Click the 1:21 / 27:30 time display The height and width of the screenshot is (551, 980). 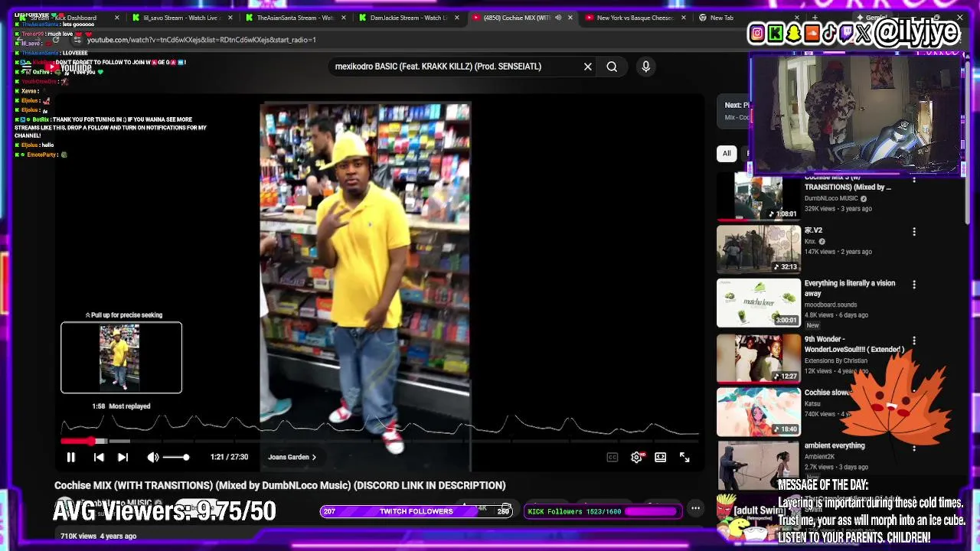[229, 457]
